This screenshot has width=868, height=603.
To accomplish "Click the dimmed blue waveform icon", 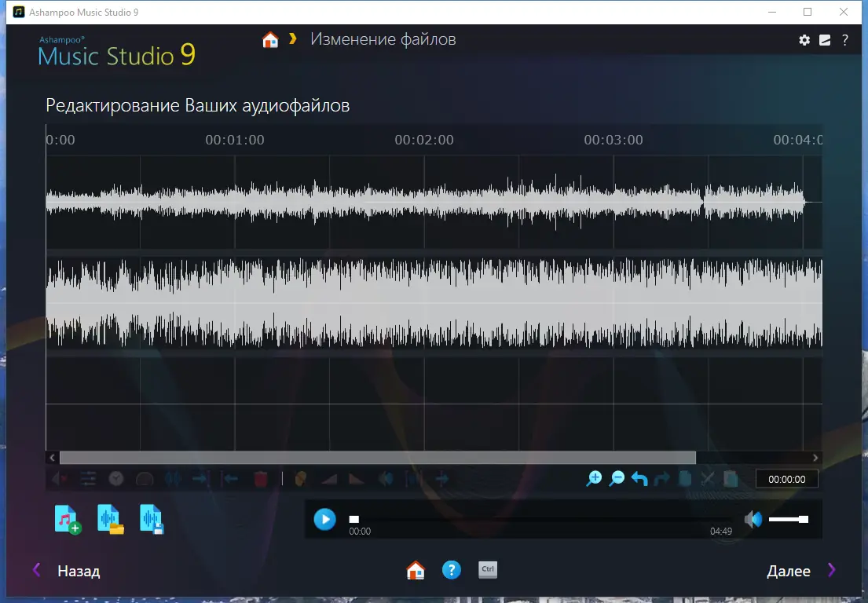I will point(173,478).
